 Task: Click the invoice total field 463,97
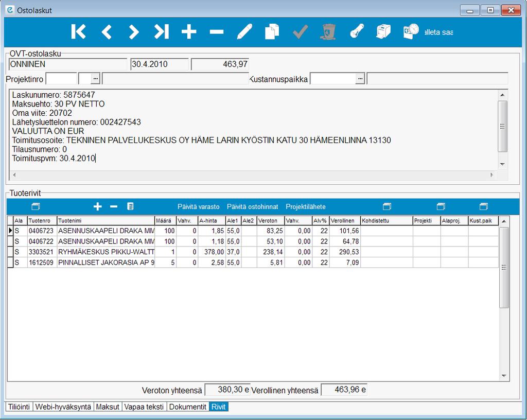(220, 64)
